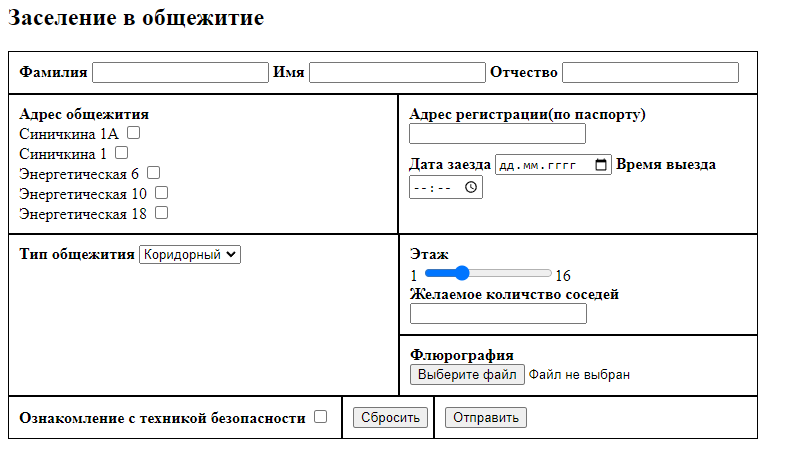Image resolution: width=802 pixels, height=462 pixels.
Task: Open the calendar picker icon for Дата заезда
Action: 600,166
